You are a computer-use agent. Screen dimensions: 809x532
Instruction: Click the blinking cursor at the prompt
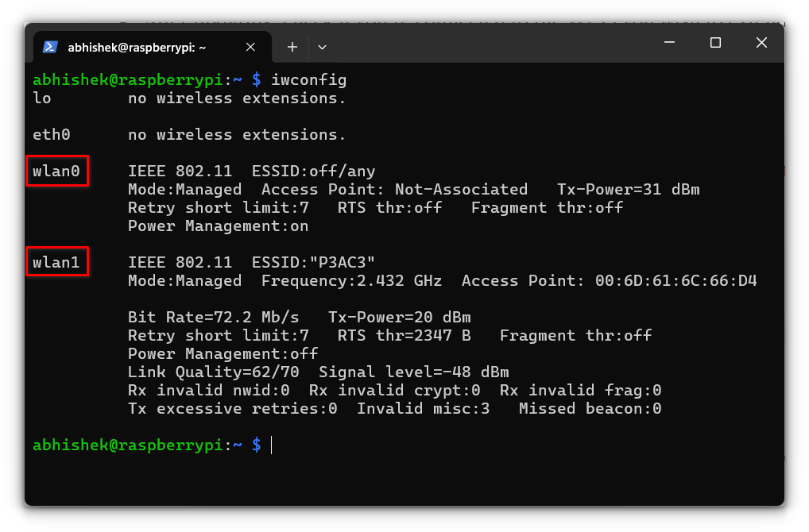coord(271,445)
